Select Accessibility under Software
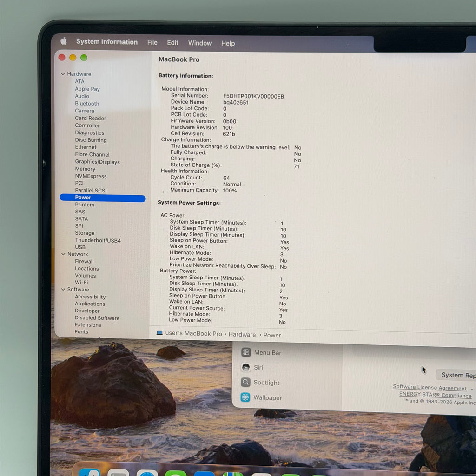This screenshot has height=476, width=476. [x=90, y=297]
